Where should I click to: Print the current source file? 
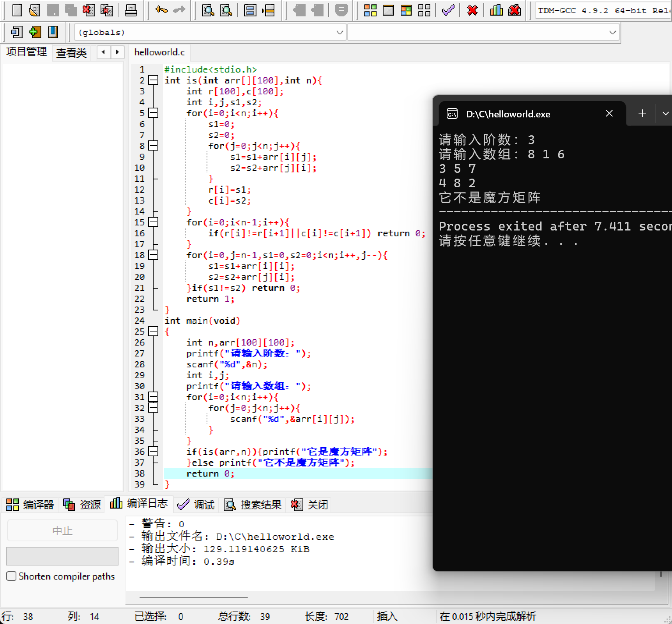pyautogui.click(x=131, y=10)
